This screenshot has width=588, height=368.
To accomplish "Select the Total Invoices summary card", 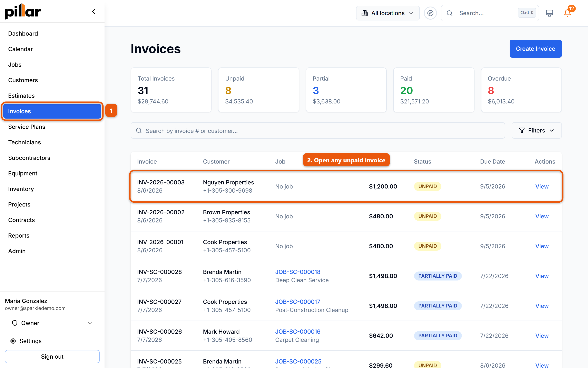I will [x=171, y=90].
